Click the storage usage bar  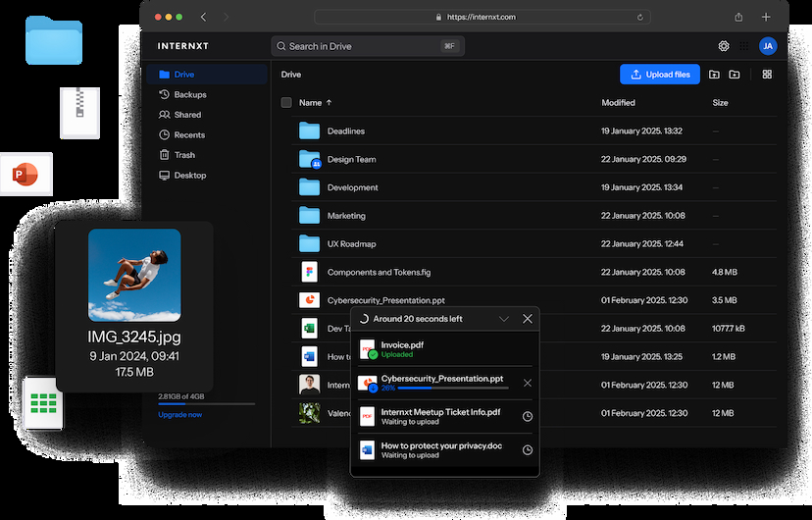tap(206, 404)
